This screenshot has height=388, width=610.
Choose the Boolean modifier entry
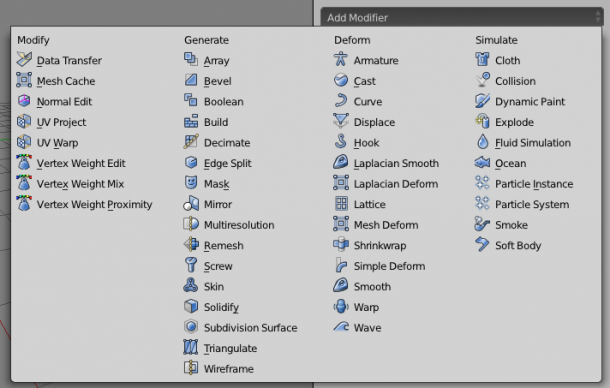pos(214,101)
